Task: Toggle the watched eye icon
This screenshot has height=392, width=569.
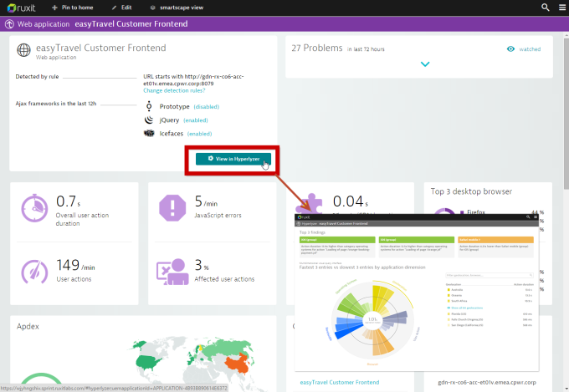Action: click(x=510, y=49)
